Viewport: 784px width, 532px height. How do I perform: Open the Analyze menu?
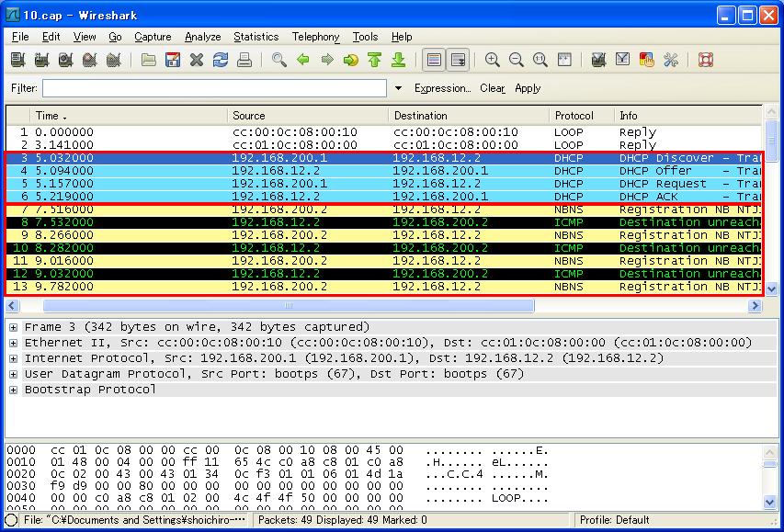pos(202,37)
